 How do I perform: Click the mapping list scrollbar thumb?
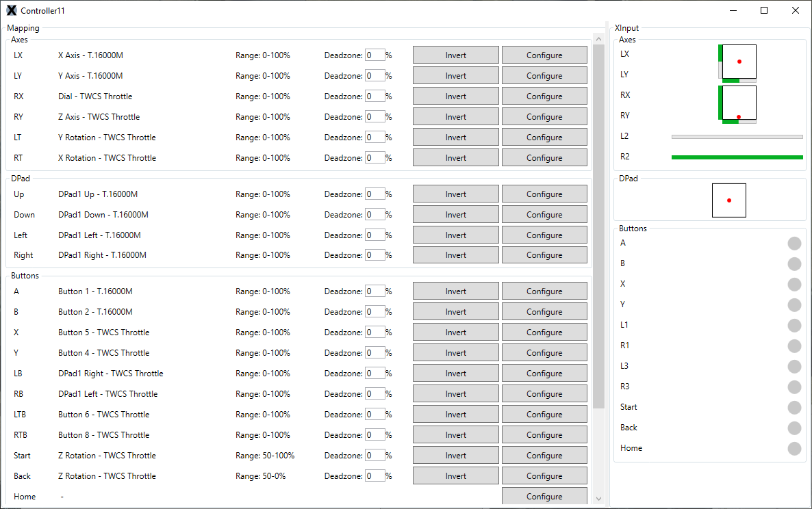(598, 226)
